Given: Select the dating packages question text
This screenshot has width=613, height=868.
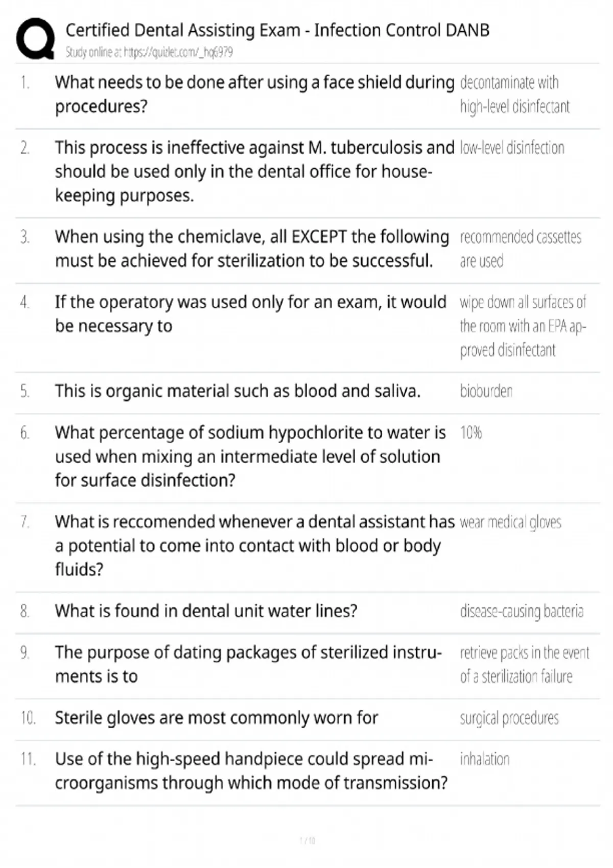Looking at the screenshot, I should point(248,664).
